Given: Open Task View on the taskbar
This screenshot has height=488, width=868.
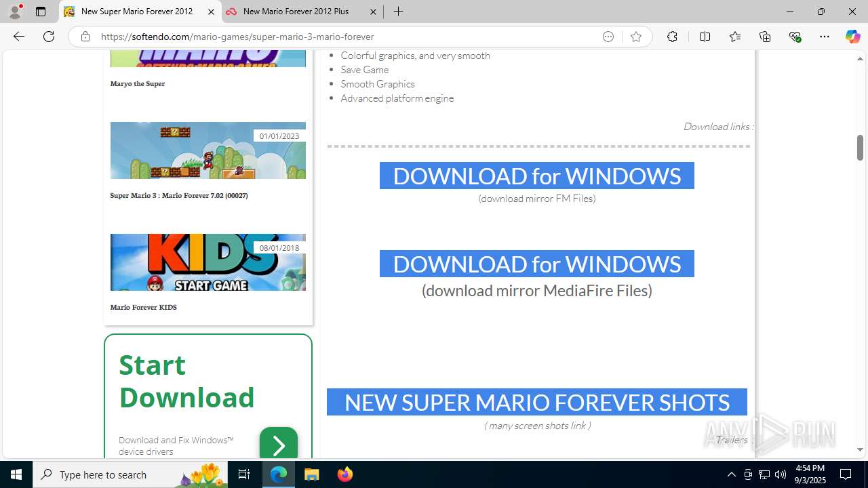Looking at the screenshot, I should pos(245,474).
